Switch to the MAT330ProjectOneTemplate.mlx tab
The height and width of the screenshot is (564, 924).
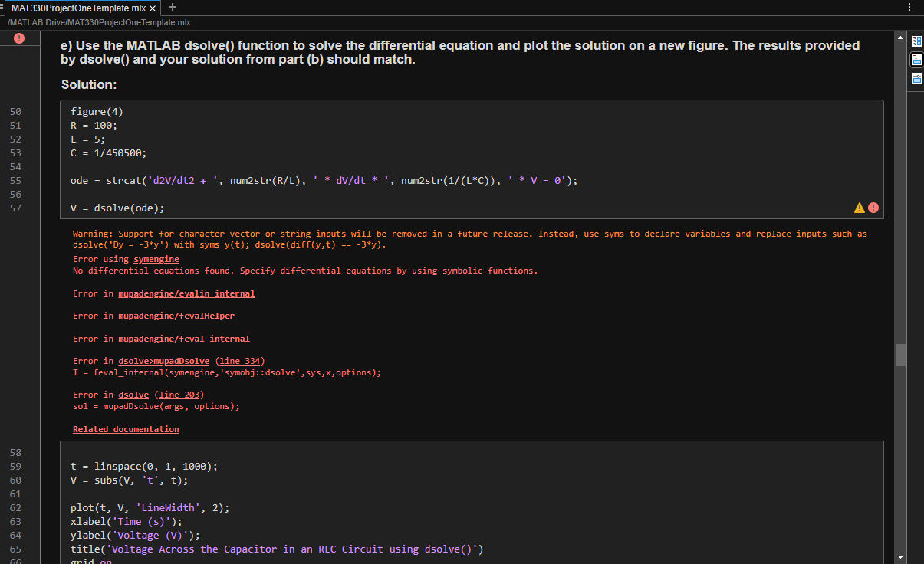pyautogui.click(x=77, y=7)
